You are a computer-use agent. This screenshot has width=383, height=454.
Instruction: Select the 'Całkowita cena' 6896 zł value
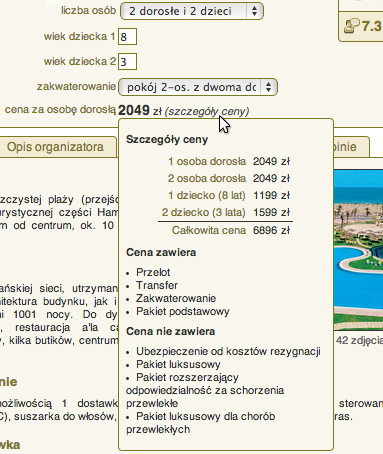coord(271,231)
